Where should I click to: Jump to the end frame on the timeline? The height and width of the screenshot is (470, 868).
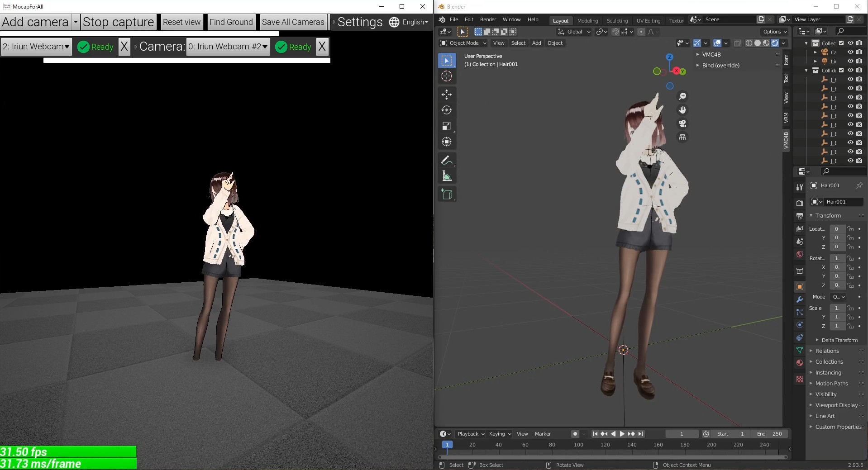pos(641,434)
